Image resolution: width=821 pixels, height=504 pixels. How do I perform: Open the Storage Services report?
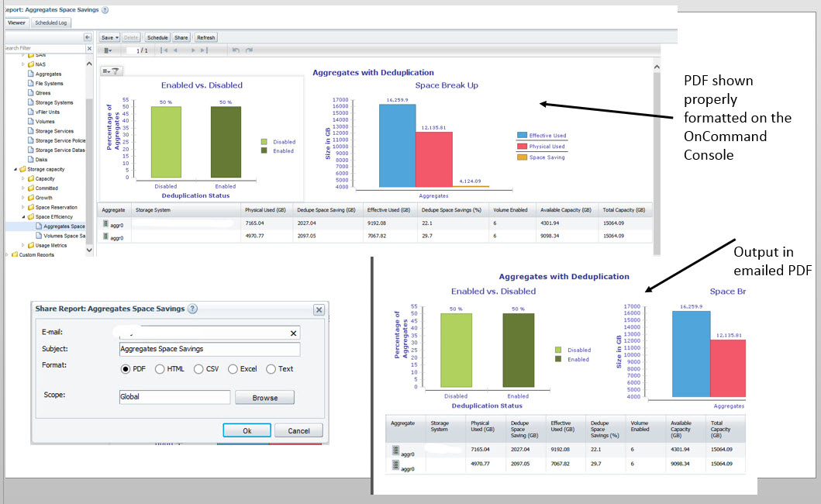[x=51, y=131]
